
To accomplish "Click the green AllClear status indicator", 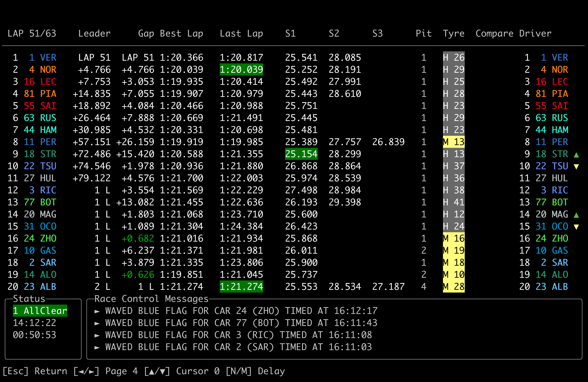I will click(x=40, y=311).
